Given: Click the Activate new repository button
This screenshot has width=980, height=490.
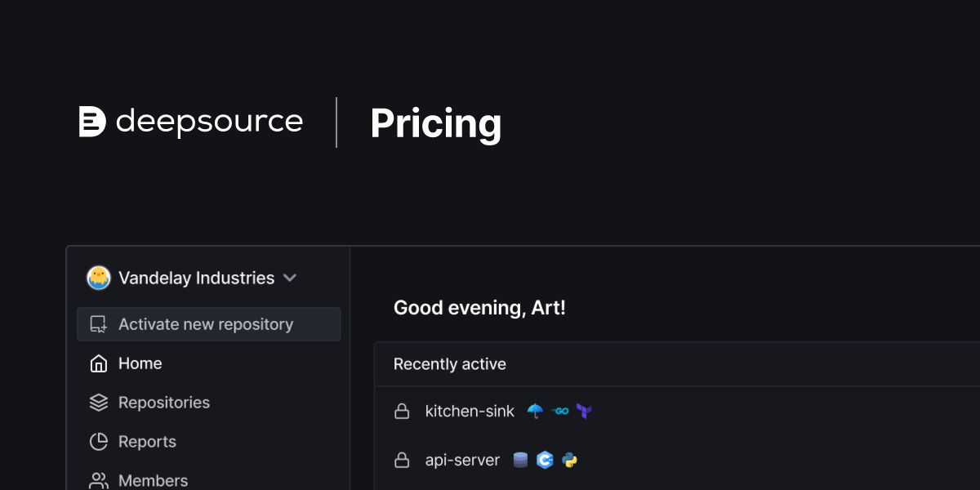Looking at the screenshot, I should [x=209, y=324].
